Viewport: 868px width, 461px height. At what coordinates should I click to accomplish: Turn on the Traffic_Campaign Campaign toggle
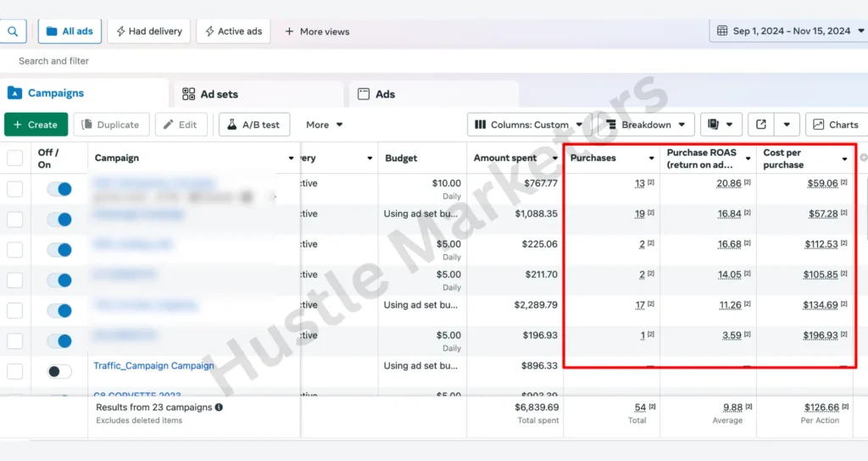pyautogui.click(x=59, y=371)
